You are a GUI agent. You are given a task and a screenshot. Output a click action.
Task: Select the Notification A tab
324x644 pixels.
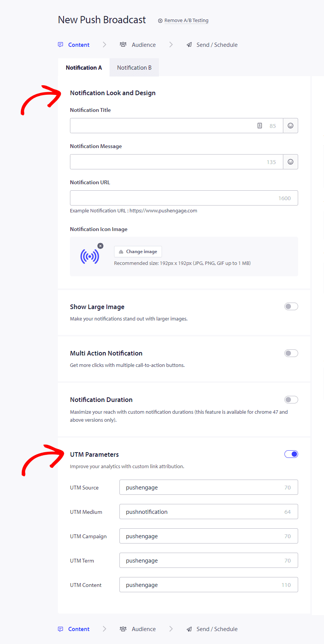click(x=84, y=67)
